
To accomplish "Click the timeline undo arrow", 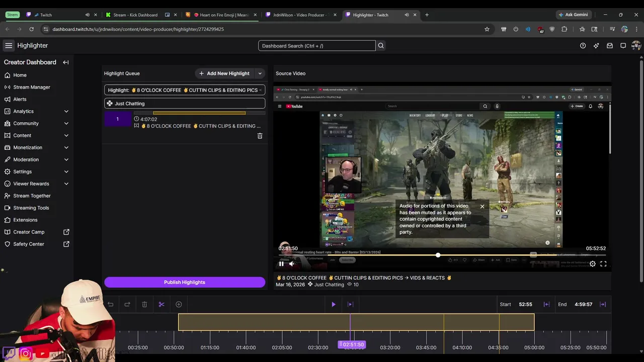I will (111, 304).
